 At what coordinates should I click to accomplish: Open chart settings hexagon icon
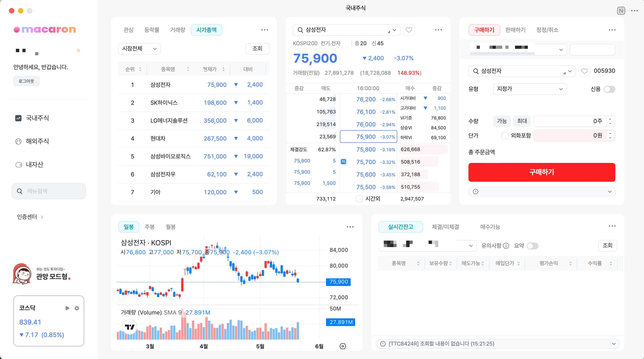343,346
